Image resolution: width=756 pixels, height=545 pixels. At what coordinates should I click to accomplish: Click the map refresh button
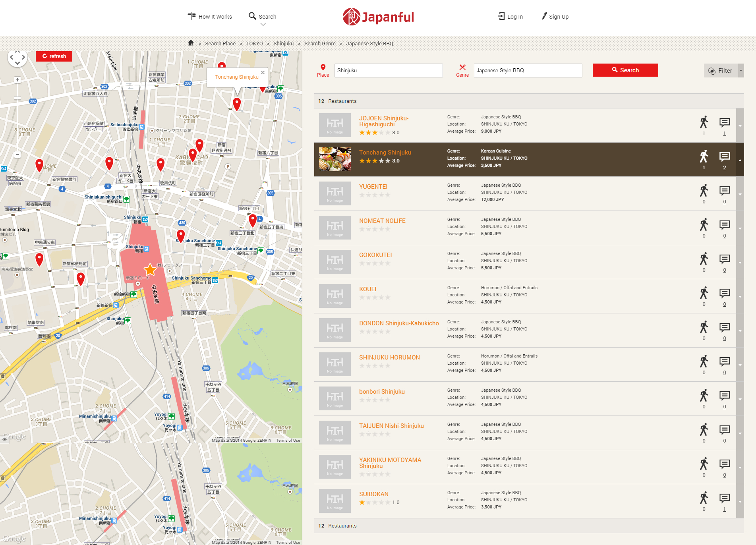tap(54, 56)
